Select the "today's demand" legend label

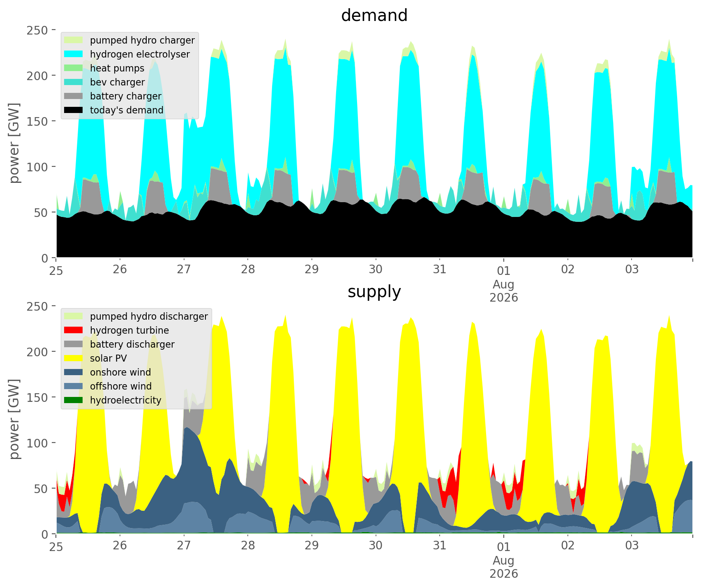(127, 110)
